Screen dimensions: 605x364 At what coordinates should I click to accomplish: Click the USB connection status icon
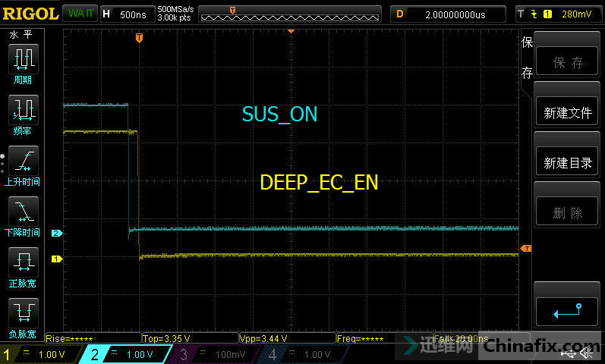[x=569, y=353]
